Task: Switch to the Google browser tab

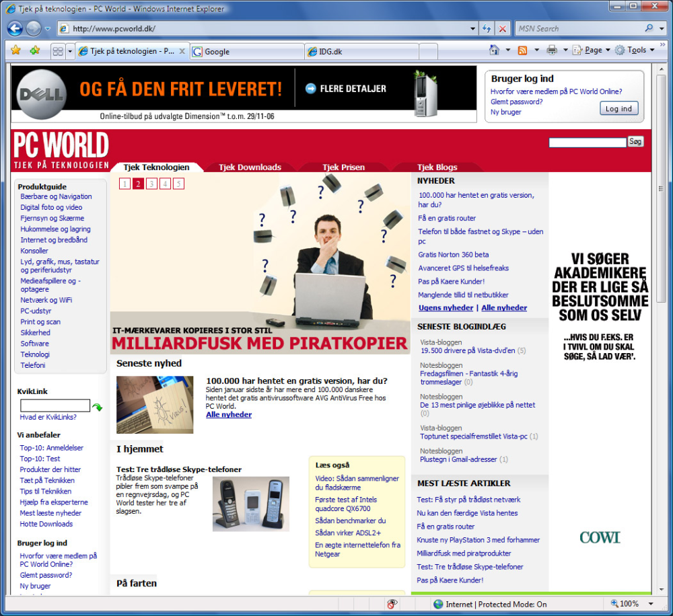Action: (x=247, y=52)
